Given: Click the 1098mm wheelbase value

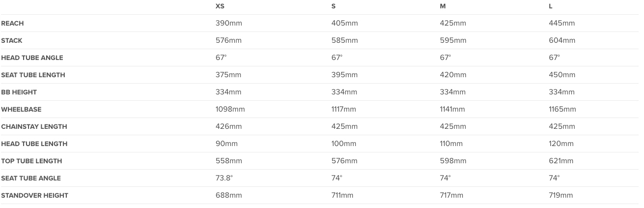Looking at the screenshot, I should (x=230, y=109).
